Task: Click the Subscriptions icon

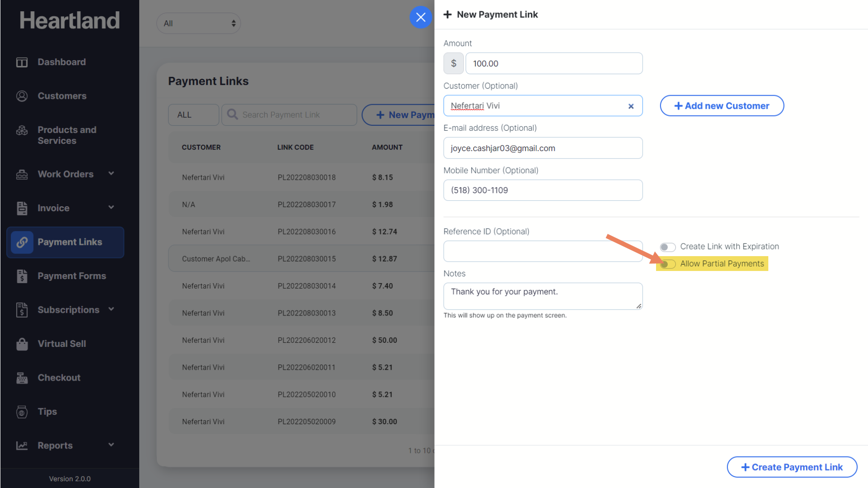Action: coord(22,310)
